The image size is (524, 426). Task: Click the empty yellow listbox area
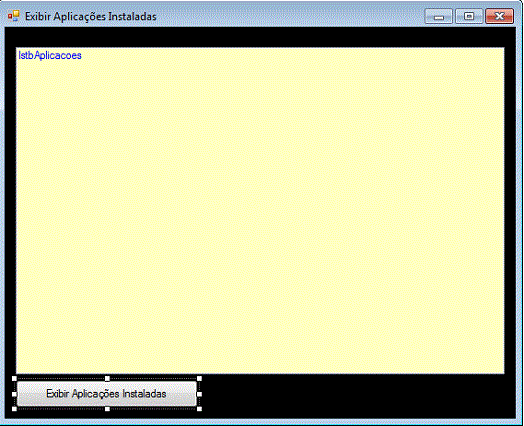pyautogui.click(x=260, y=214)
